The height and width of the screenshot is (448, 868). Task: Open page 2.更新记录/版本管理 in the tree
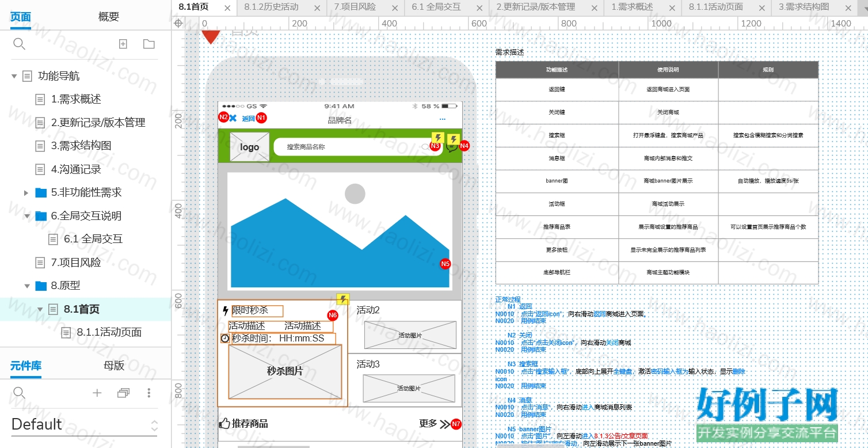98,123
